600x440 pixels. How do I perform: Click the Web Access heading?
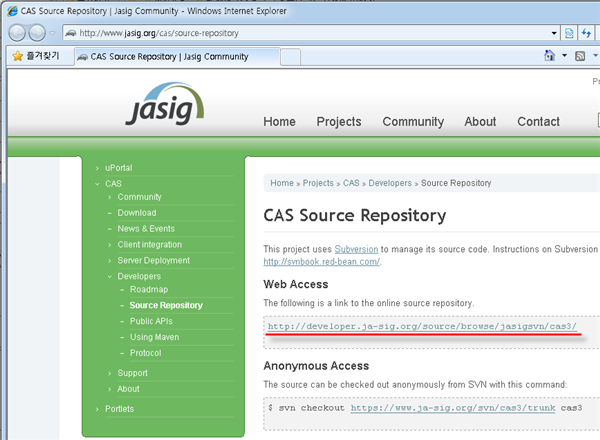click(x=296, y=284)
